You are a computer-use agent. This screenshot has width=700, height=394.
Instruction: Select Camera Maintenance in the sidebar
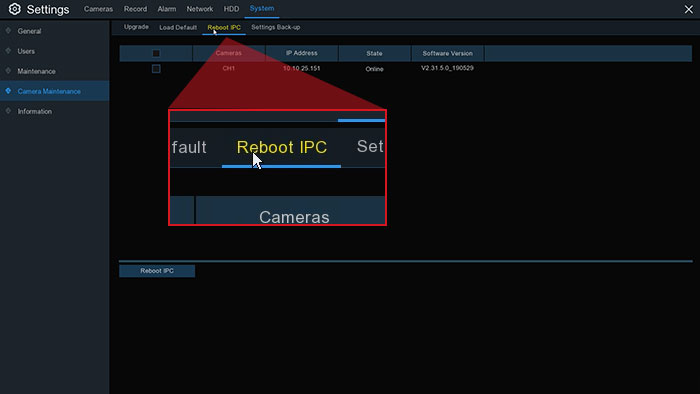[x=54, y=91]
